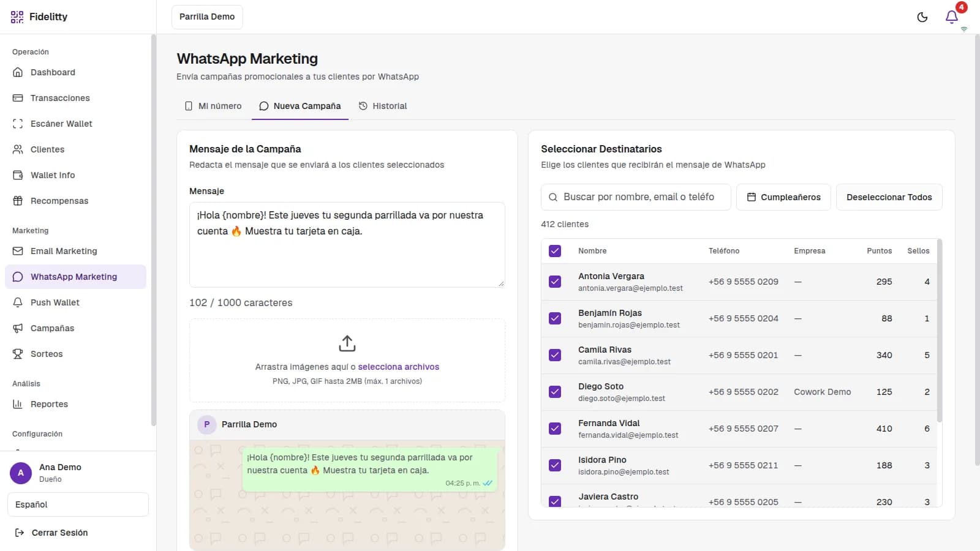
Task: Deselect Camila Rivas in the list
Action: [555, 355]
